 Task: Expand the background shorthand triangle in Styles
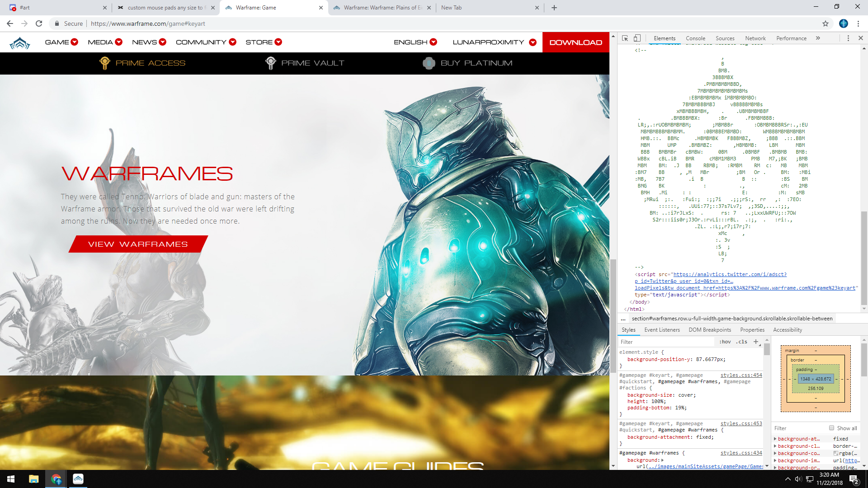tap(662, 460)
